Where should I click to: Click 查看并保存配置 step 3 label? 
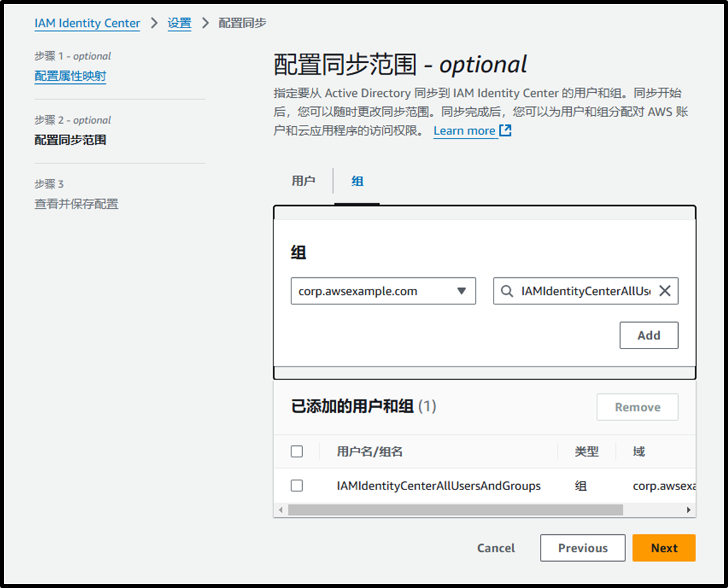tap(76, 204)
